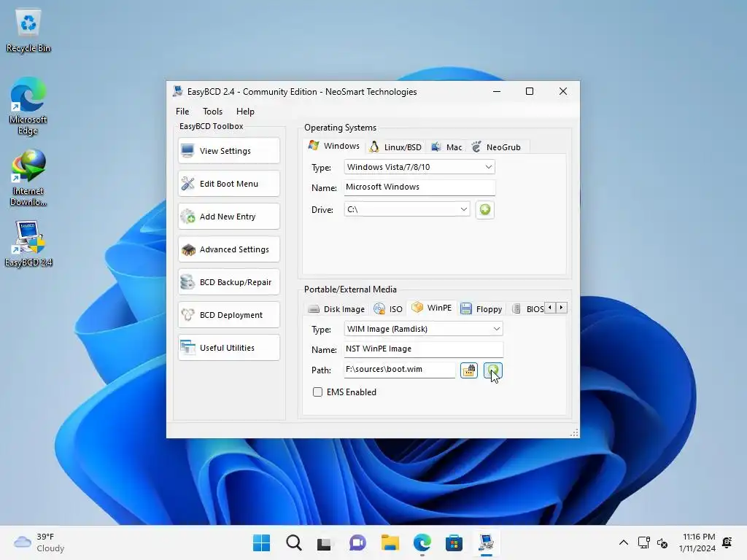Image resolution: width=747 pixels, height=560 pixels.
Task: Open Microsoft Store from taskbar
Action: pyautogui.click(x=454, y=542)
